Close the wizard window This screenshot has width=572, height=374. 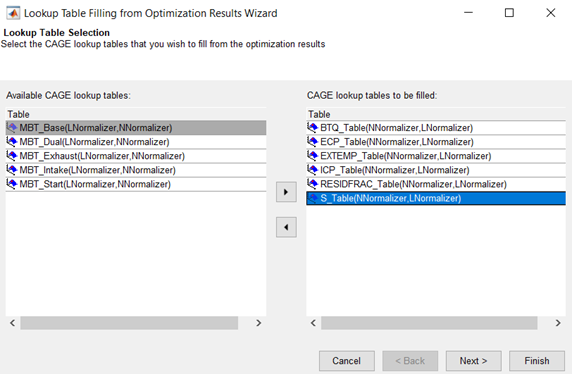[x=550, y=13]
